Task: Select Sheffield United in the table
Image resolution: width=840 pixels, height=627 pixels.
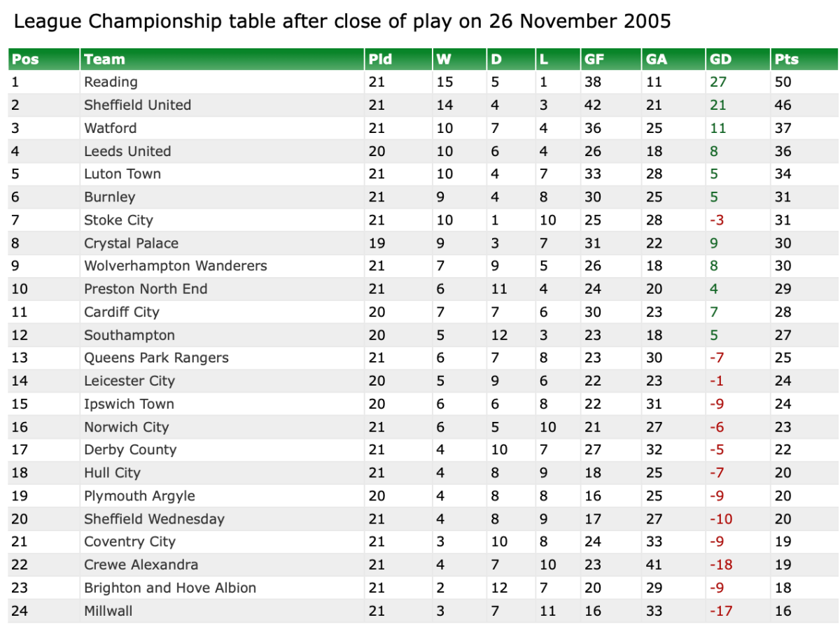Action: point(137,105)
